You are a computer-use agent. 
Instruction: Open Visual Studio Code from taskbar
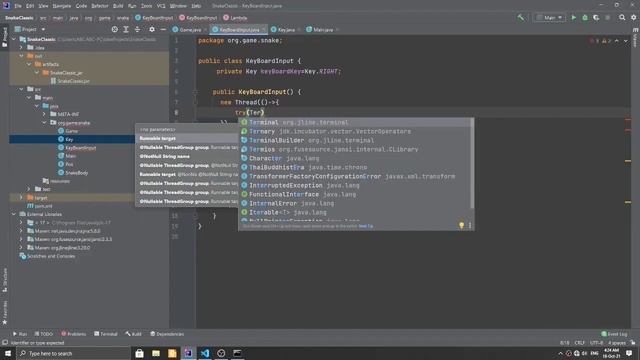click(x=204, y=353)
